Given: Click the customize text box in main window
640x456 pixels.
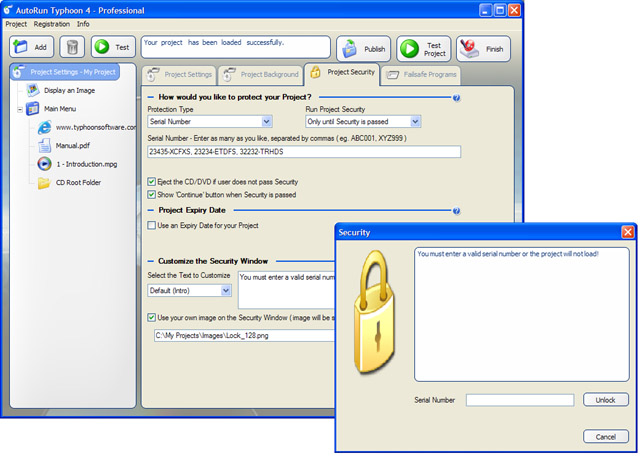Looking at the screenshot, I should coord(286,290).
